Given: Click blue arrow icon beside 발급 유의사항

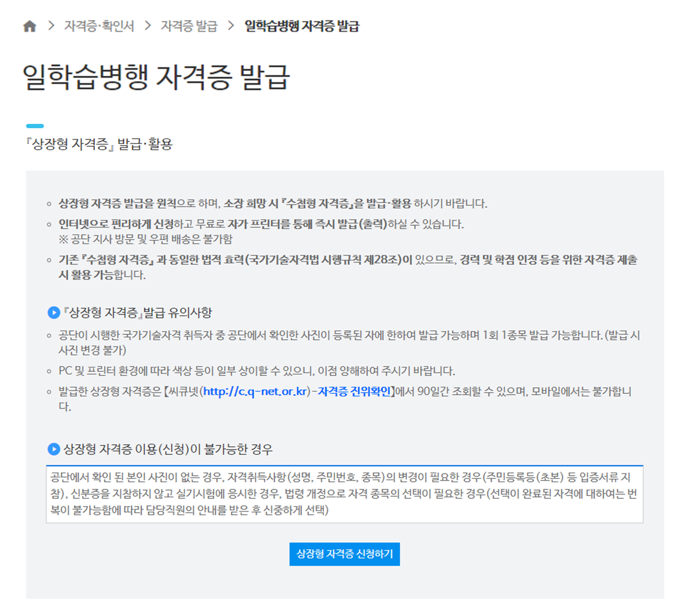Looking at the screenshot, I should (x=54, y=313).
